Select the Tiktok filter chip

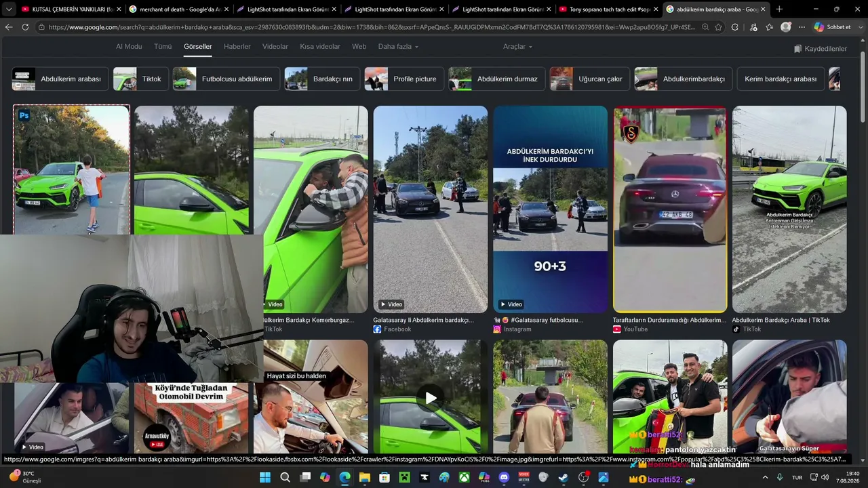140,79
